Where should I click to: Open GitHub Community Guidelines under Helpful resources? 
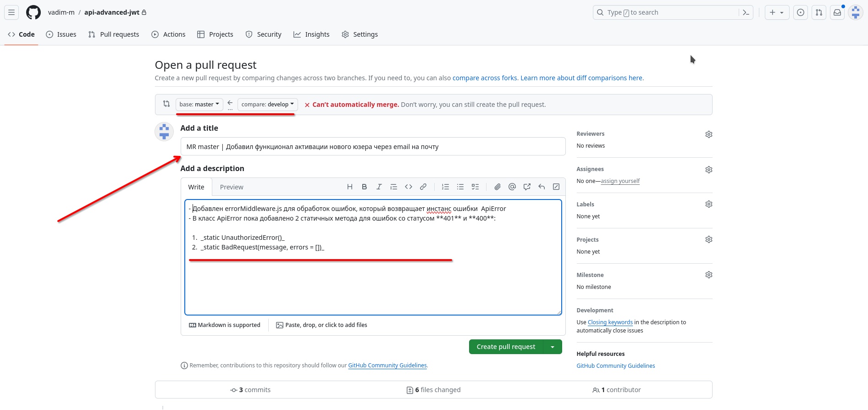pyautogui.click(x=616, y=366)
